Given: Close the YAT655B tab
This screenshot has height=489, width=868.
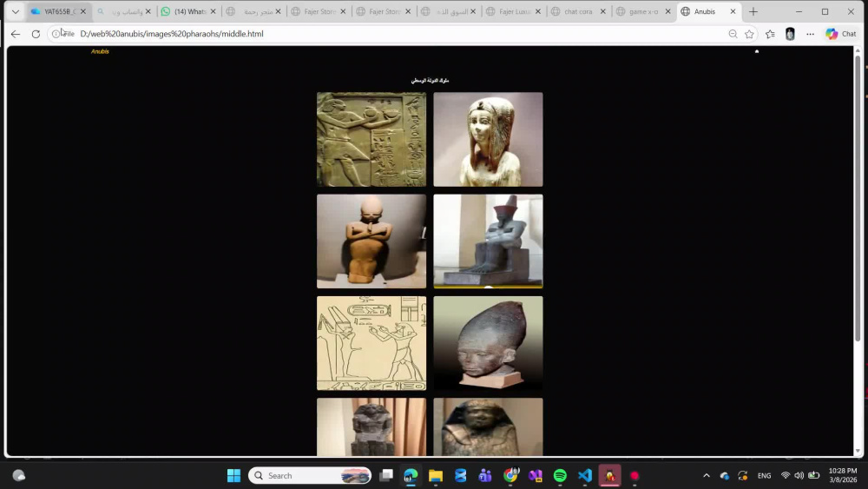Looking at the screenshot, I should click(x=83, y=11).
